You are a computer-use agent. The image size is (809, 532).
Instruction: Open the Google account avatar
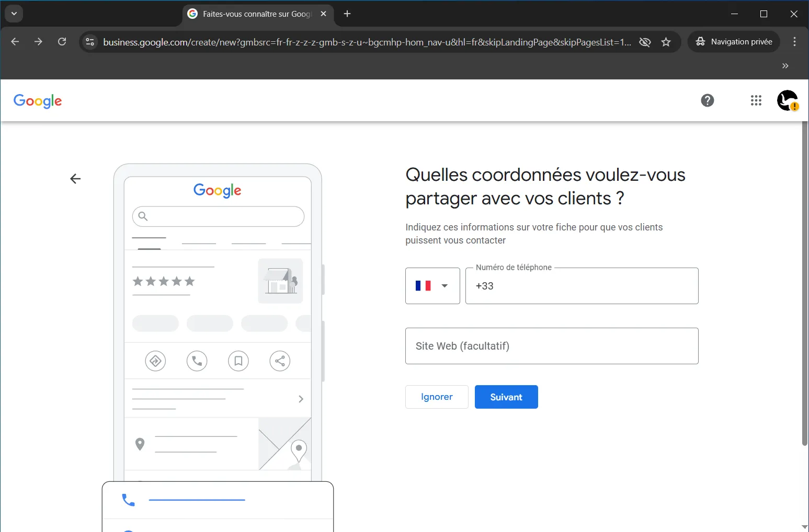(787, 100)
